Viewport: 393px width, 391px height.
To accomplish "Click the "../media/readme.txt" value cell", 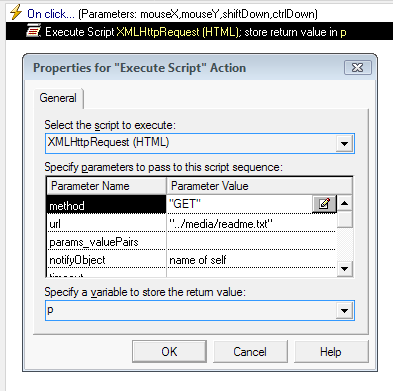I will tap(251, 223).
